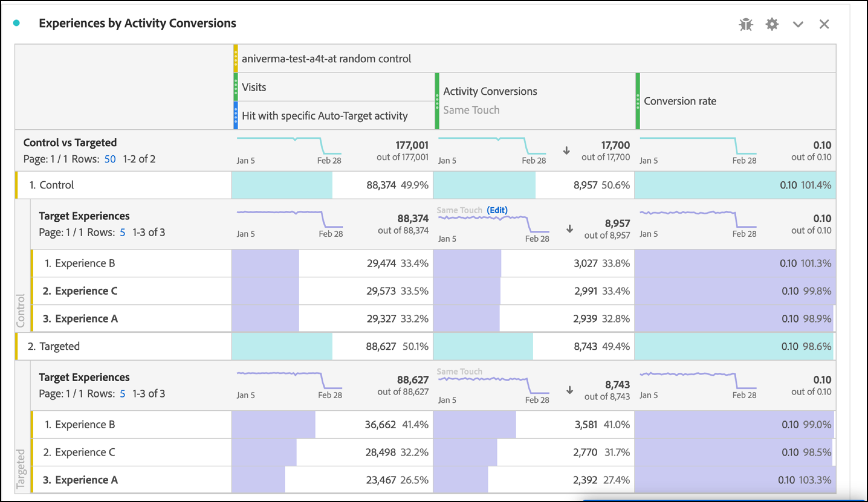Viewport: 868px width, 502px height.
Task: Change Rows value 50 in Control vs Targeted
Action: click(x=110, y=159)
